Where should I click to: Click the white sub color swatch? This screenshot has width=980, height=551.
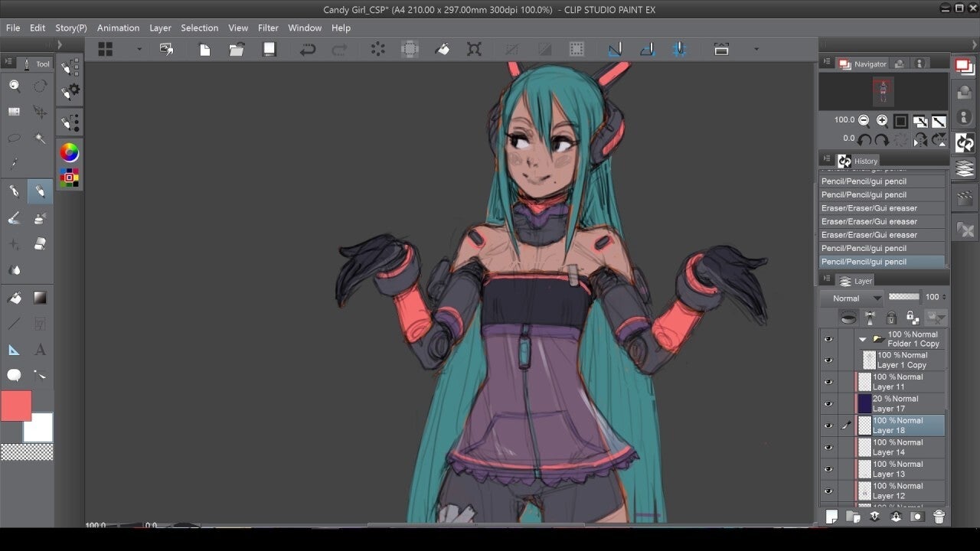[40, 429]
